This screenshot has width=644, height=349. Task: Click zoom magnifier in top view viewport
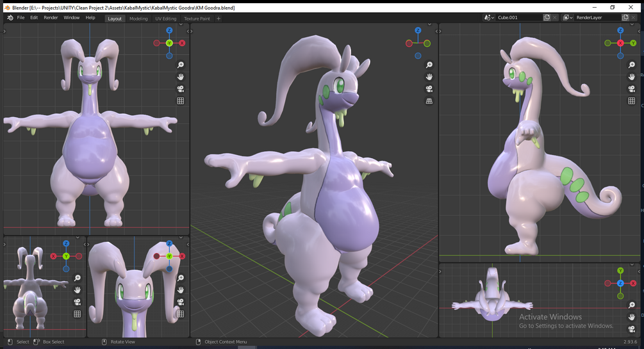[x=632, y=305]
